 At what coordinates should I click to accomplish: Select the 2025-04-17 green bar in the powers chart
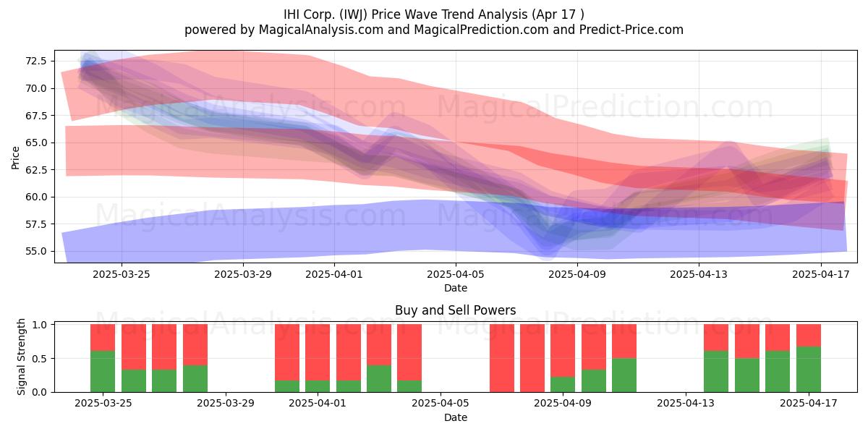pyautogui.click(x=809, y=369)
